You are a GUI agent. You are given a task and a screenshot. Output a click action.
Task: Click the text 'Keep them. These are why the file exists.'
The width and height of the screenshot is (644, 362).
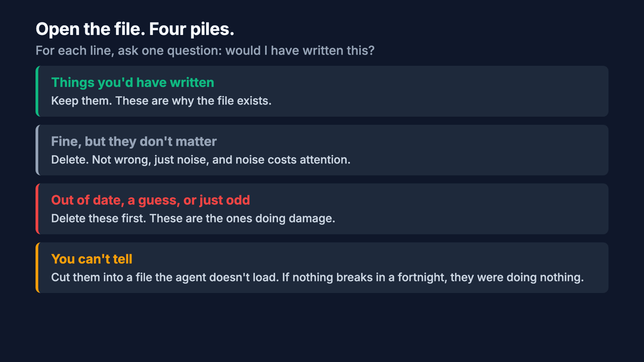[x=162, y=101]
